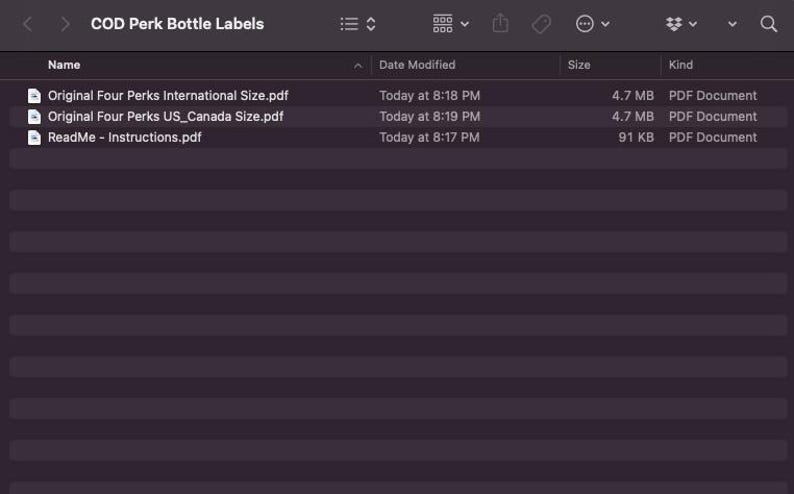Open Finder search with the magnifier
This screenshot has width=794, height=494.
click(x=769, y=24)
